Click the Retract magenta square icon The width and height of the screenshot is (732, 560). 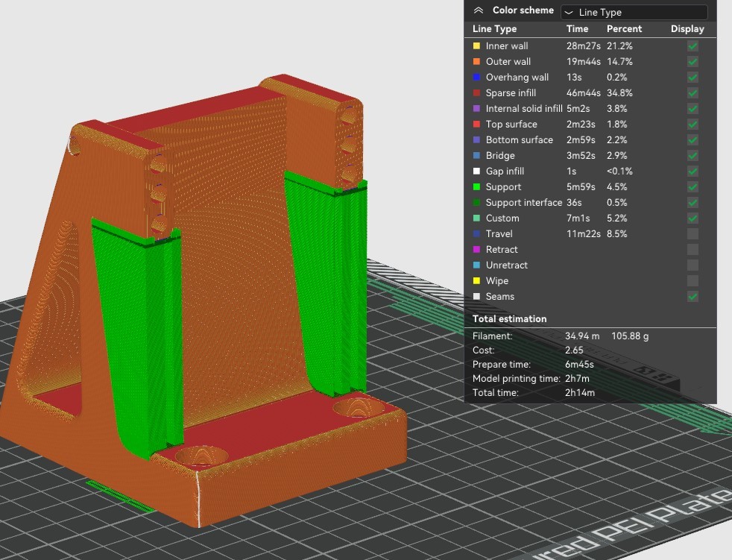477,250
